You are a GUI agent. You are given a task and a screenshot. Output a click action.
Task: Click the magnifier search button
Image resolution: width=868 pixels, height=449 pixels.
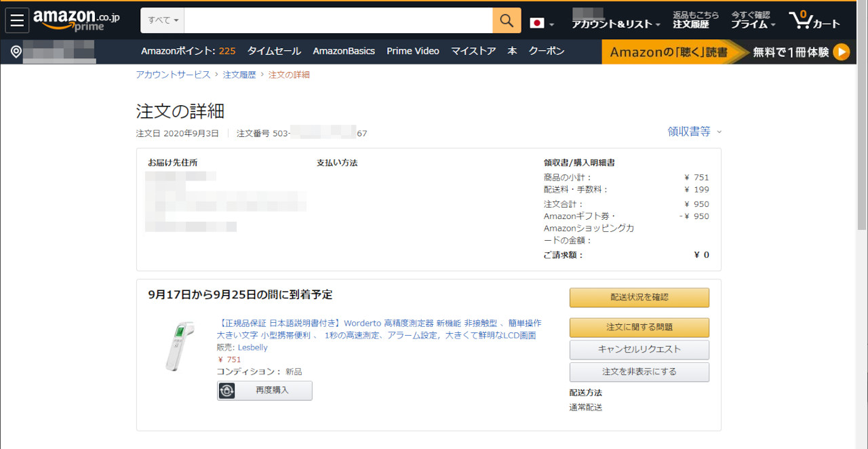[x=507, y=20]
